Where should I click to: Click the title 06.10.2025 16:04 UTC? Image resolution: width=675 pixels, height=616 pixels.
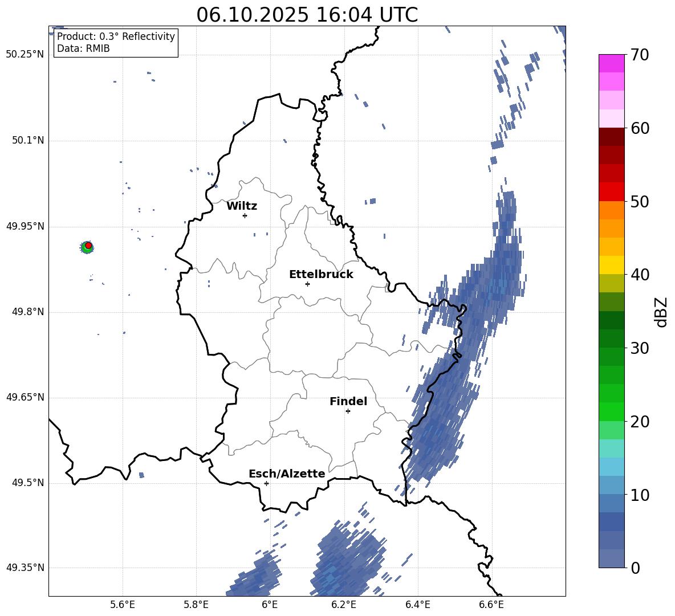pyautogui.click(x=307, y=15)
